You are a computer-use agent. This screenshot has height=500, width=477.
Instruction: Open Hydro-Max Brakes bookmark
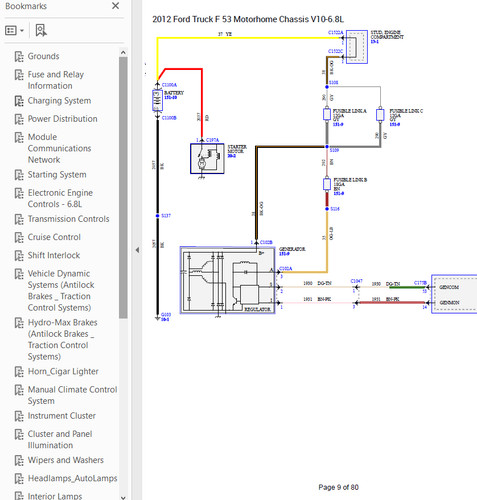pyautogui.click(x=63, y=340)
